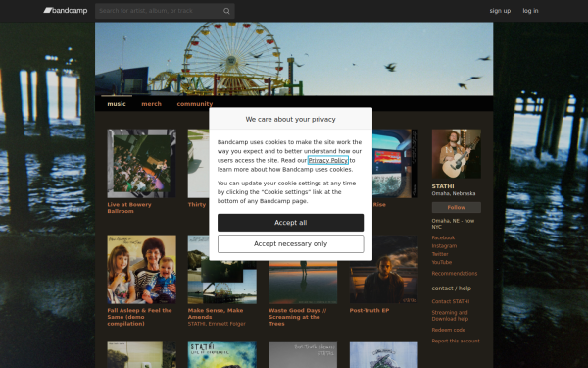Click Contact STATHI link

pos(451,301)
